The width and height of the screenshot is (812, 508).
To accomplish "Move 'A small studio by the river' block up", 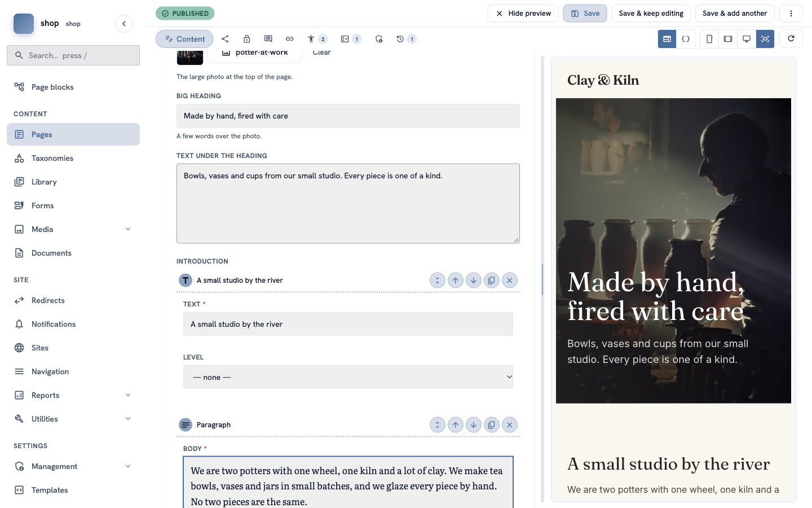I will pyautogui.click(x=456, y=281).
